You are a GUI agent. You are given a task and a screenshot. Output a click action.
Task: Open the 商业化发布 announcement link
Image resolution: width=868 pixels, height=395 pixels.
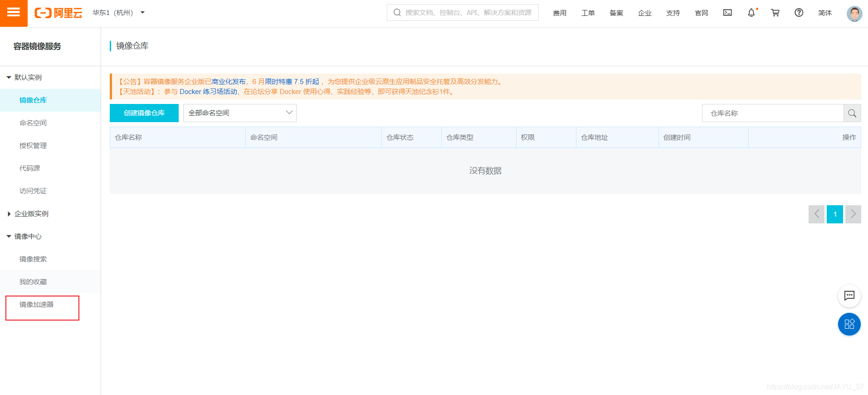pos(229,82)
